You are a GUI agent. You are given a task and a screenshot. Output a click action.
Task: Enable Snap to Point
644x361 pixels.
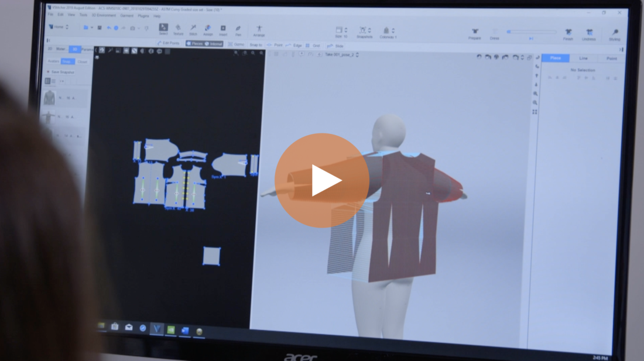tap(275, 45)
